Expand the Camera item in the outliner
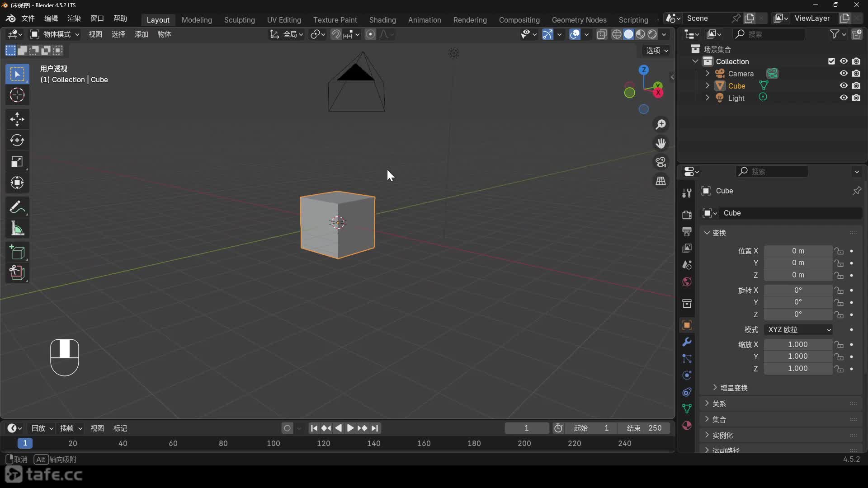 pyautogui.click(x=708, y=73)
